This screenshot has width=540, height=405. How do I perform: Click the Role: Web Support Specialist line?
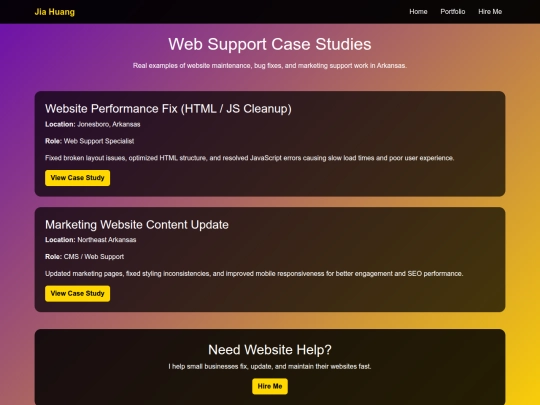tap(90, 141)
